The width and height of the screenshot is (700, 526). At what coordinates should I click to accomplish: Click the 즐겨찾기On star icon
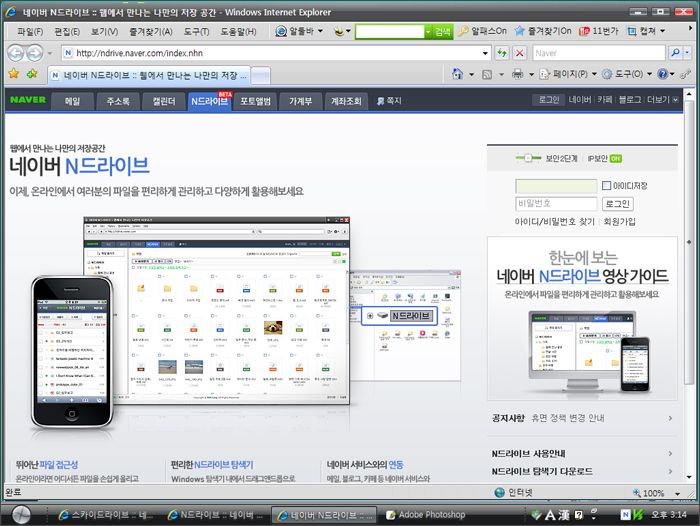[x=519, y=31]
